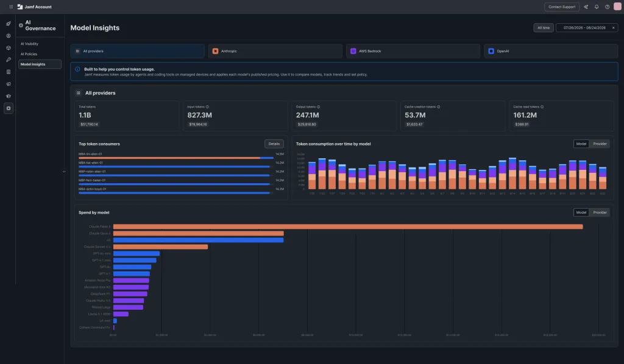624x364 pixels.
Task: Click the MBP-fern-baker-01 device name
Action: tap(92, 180)
